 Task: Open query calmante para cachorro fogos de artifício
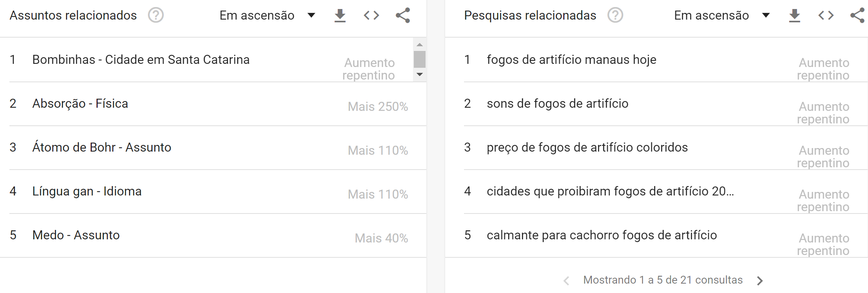click(602, 235)
